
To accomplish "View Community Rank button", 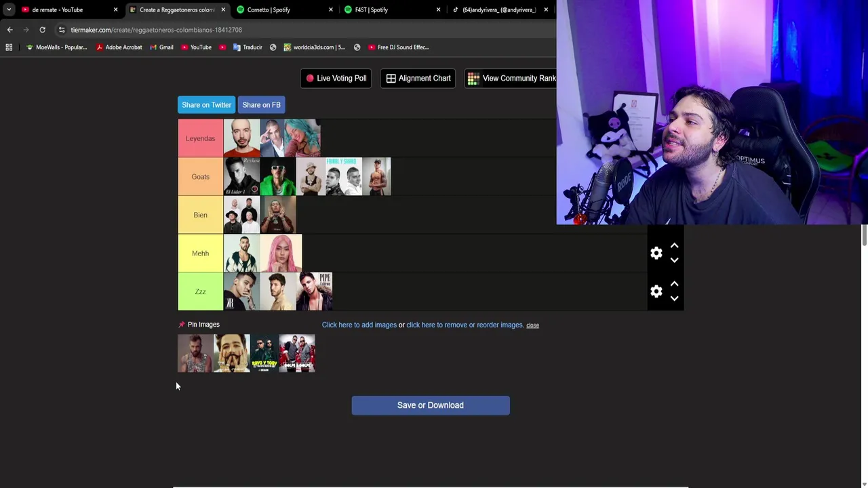I will [510, 78].
